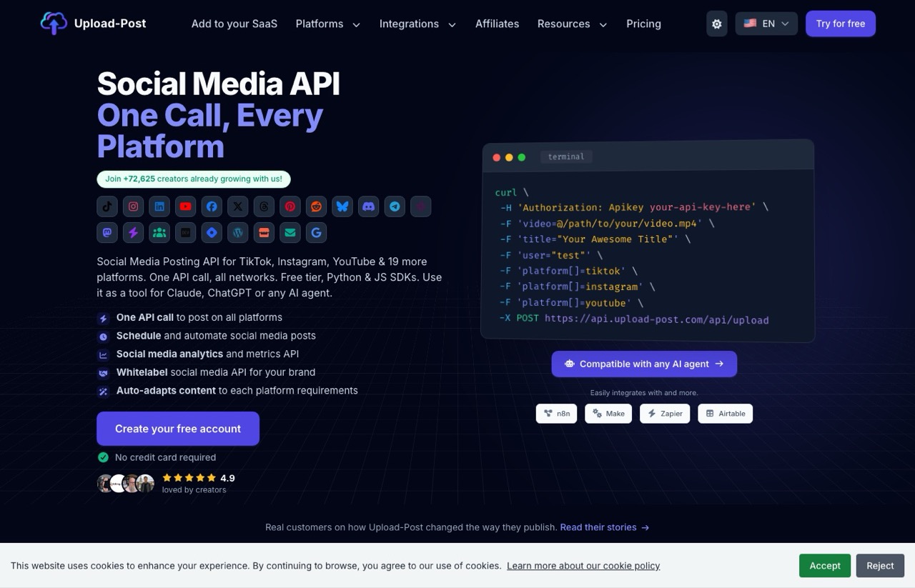The width and height of the screenshot is (915, 588).
Task: Click the red terminal window dot
Action: [497, 157]
